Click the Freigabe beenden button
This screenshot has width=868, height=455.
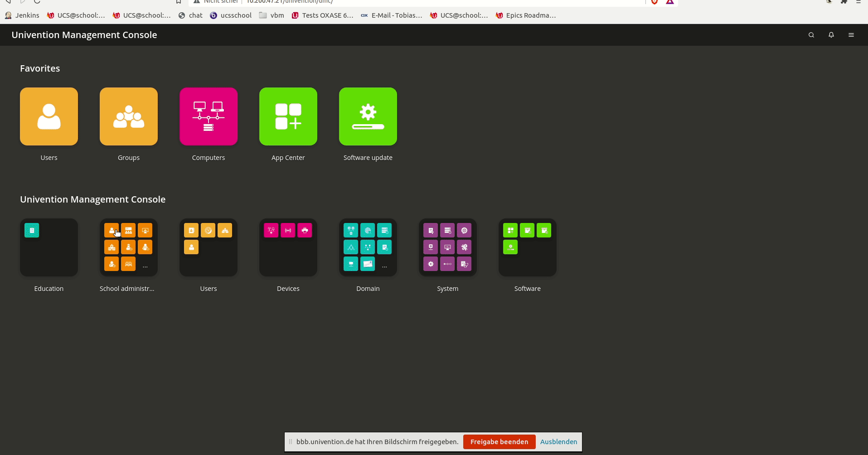pos(499,442)
